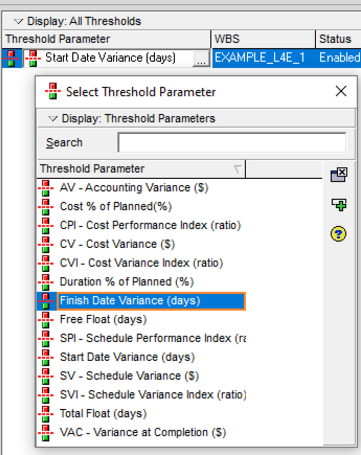This screenshot has width=361, height=455.
Task: Select SV - Schedule Variance ($)
Action: coord(129,376)
